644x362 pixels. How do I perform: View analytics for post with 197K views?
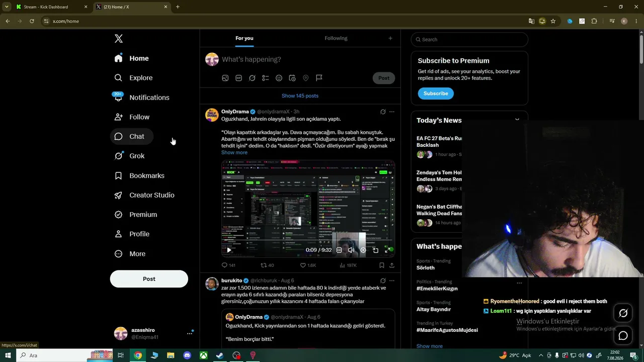(348, 265)
